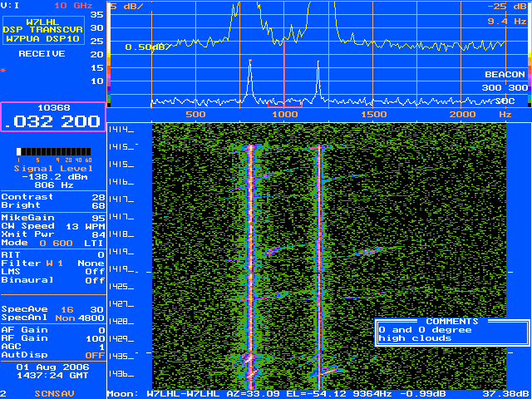The image size is (532, 399).
Task: Click the V:I indicator in top-left corner
Action: [11, 5]
